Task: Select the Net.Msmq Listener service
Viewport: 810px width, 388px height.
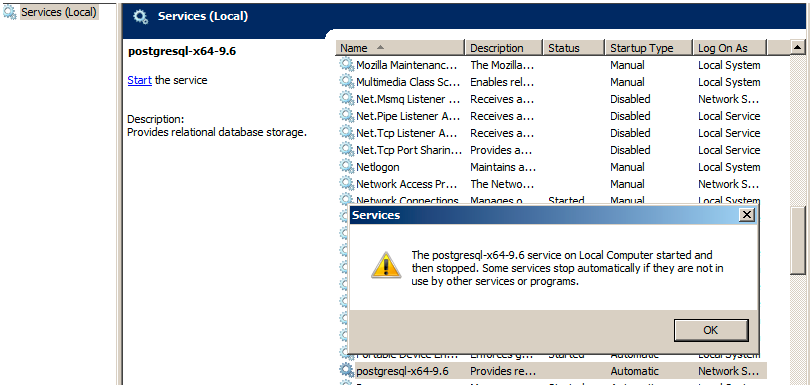Action: [x=552, y=99]
